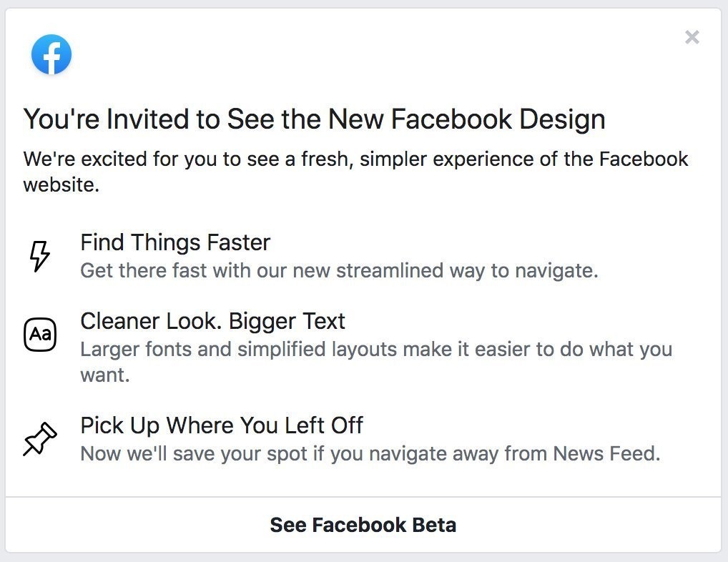Click the 'Get there fast' description text
Screen dimensions: 728x562
pos(338,272)
